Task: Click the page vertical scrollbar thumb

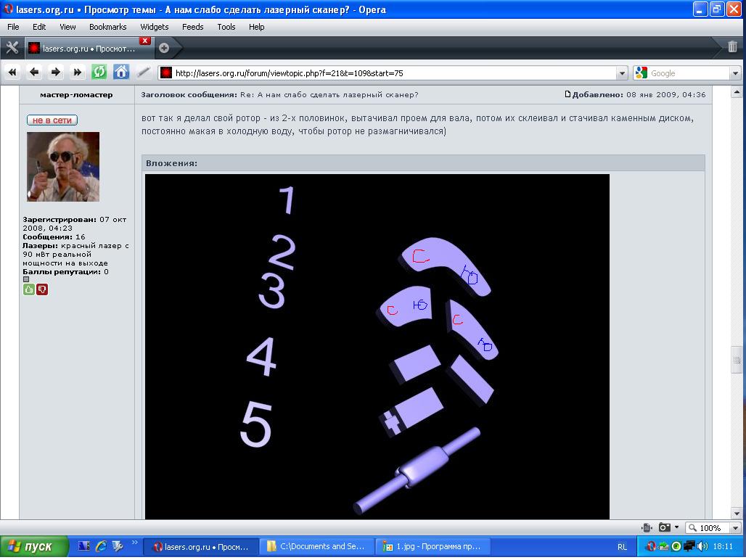Action: (x=735, y=361)
